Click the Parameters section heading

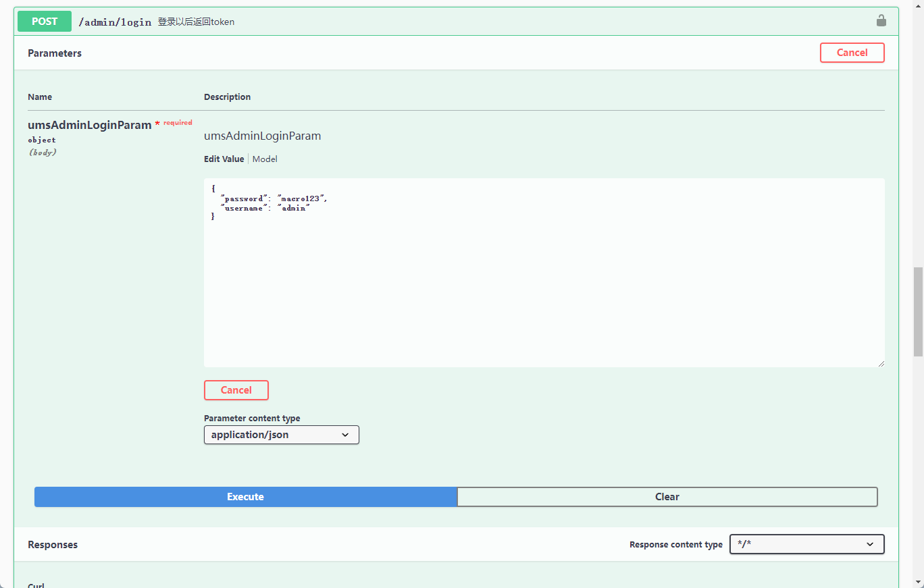tap(55, 53)
